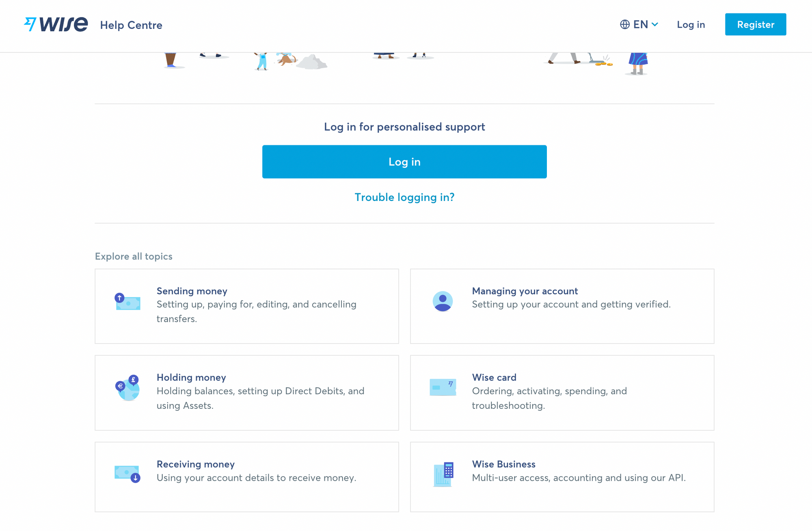The width and height of the screenshot is (812, 531).
Task: Open the Sending money topic title
Action: tap(192, 291)
